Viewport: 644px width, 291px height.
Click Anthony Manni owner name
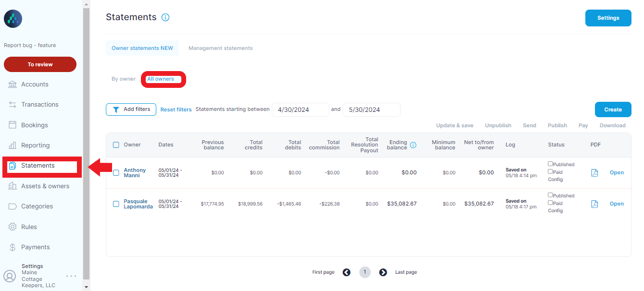click(x=135, y=173)
